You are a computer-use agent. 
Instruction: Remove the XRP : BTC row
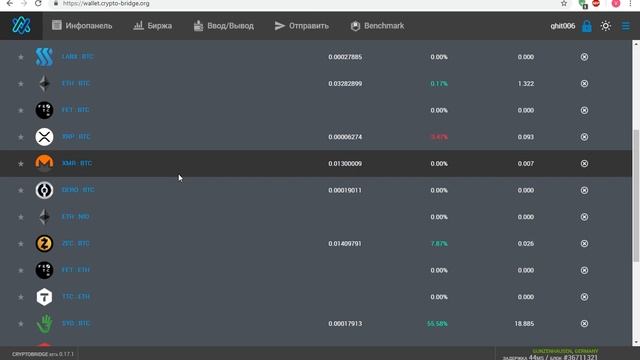coord(584,137)
